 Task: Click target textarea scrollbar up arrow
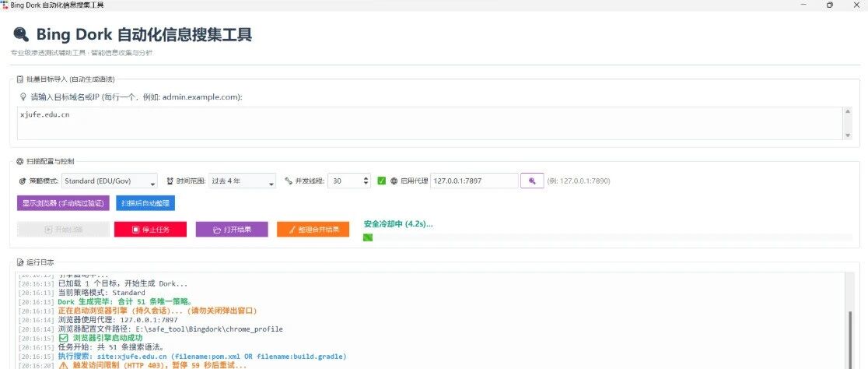tap(848, 111)
